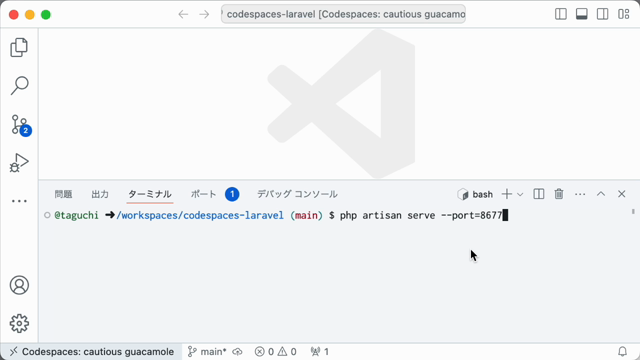Click the workspace path link in terminal
Viewport: 640px width, 360px height.
tap(200, 216)
